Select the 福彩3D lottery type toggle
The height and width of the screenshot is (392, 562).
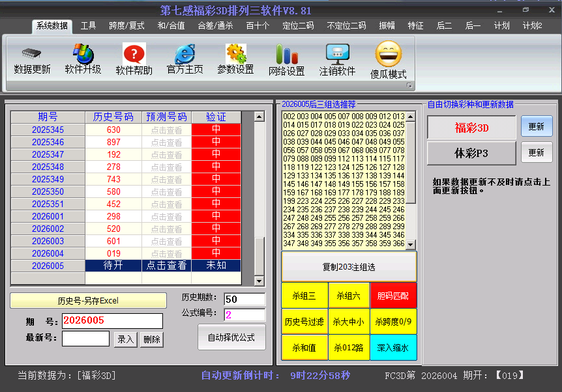[471, 128]
